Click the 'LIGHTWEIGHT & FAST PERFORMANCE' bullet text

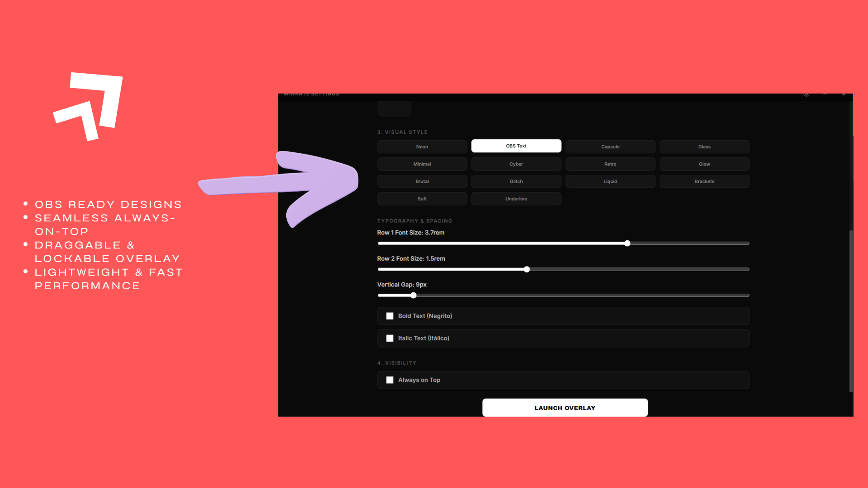coord(108,279)
